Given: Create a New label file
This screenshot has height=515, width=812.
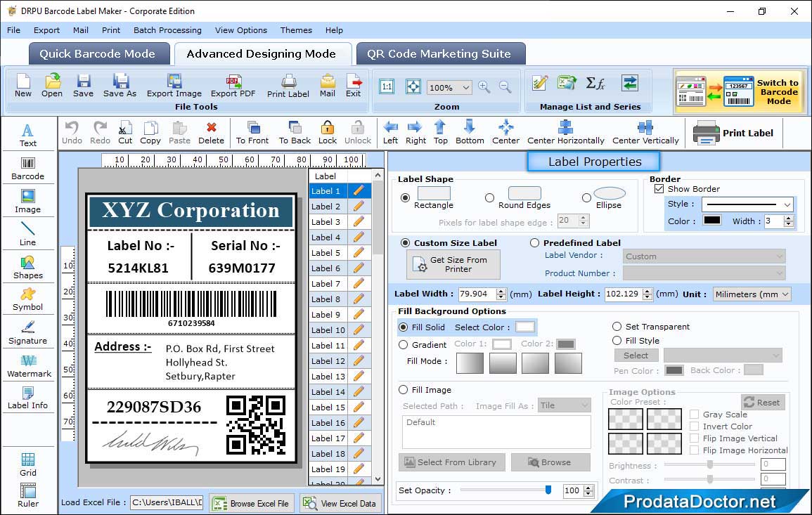Looking at the screenshot, I should click(x=22, y=86).
